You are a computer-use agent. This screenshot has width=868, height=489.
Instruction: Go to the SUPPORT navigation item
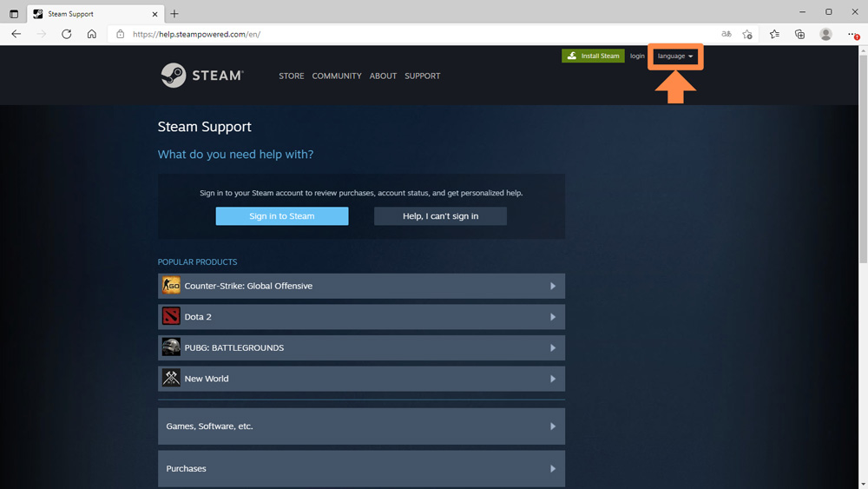coord(422,76)
